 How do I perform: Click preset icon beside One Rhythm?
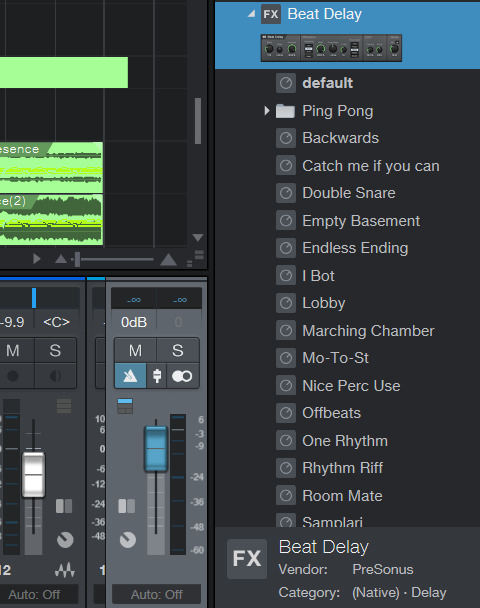(286, 441)
